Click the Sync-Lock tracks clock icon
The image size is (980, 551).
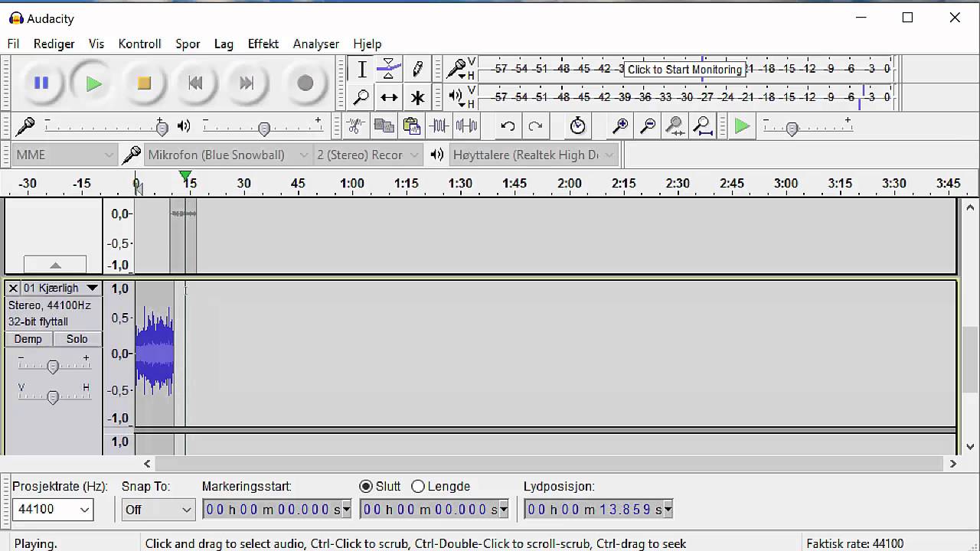(x=578, y=126)
